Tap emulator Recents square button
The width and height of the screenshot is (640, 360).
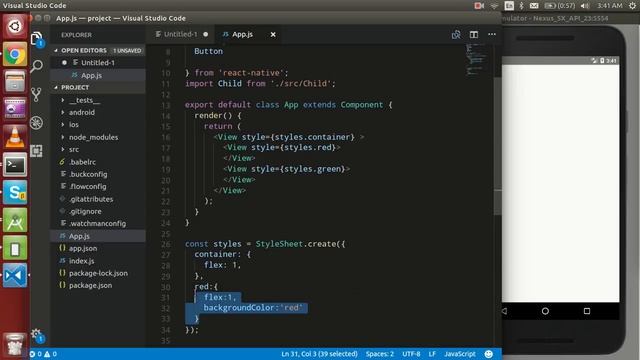tap(587, 311)
